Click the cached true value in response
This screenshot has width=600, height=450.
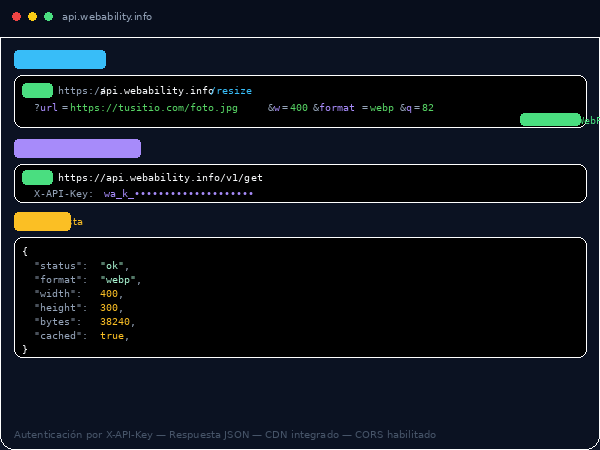tap(113, 336)
